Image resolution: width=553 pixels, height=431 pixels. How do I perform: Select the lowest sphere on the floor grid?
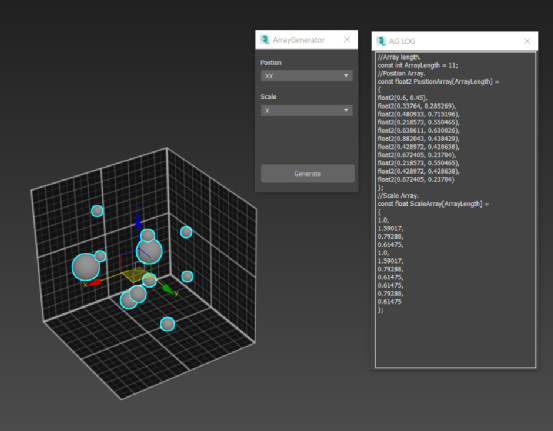[x=167, y=324]
